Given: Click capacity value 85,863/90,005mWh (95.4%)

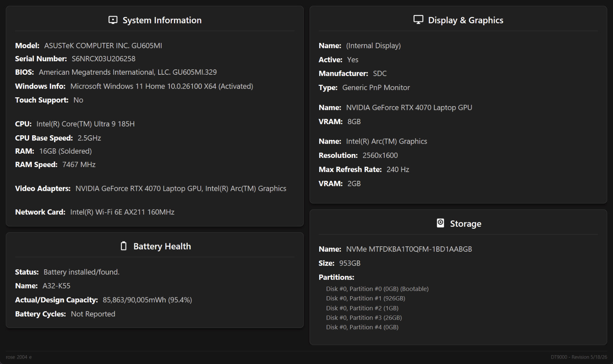Looking at the screenshot, I should (147, 300).
